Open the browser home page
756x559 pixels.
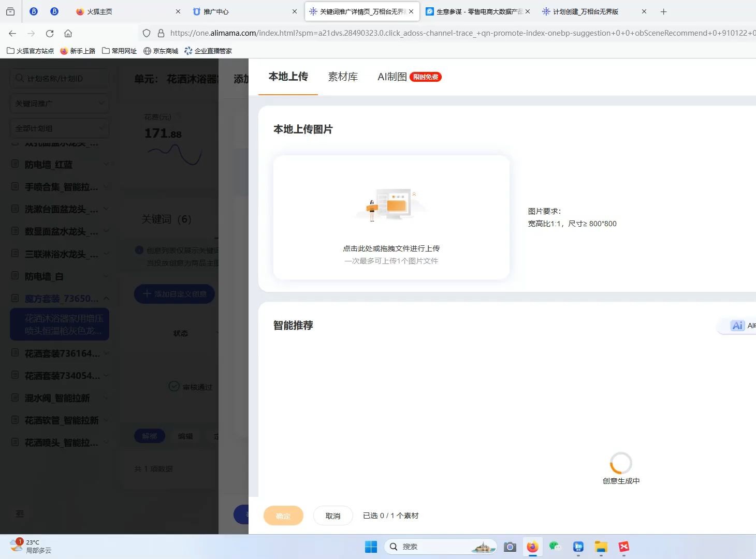click(68, 33)
